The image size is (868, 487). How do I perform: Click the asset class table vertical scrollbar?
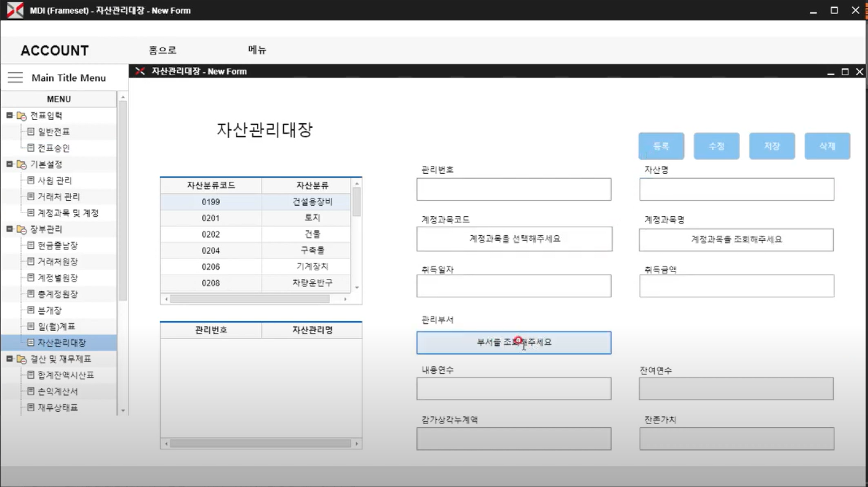click(357, 235)
